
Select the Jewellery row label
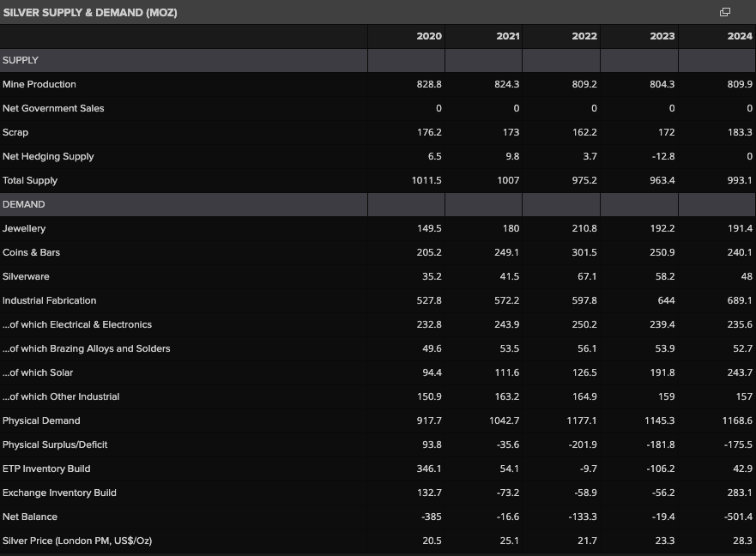point(24,228)
